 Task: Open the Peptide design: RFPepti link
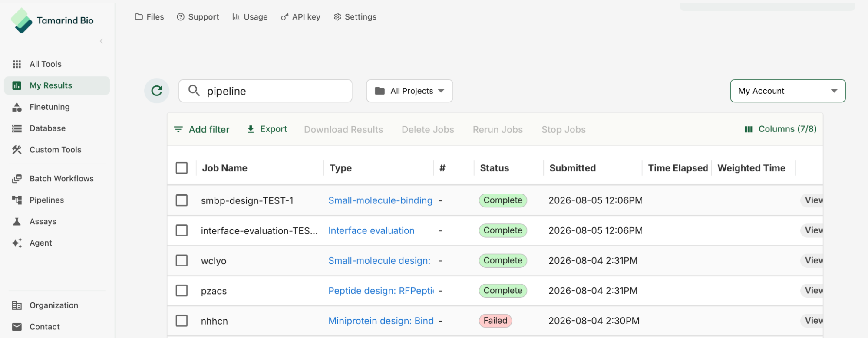381,291
